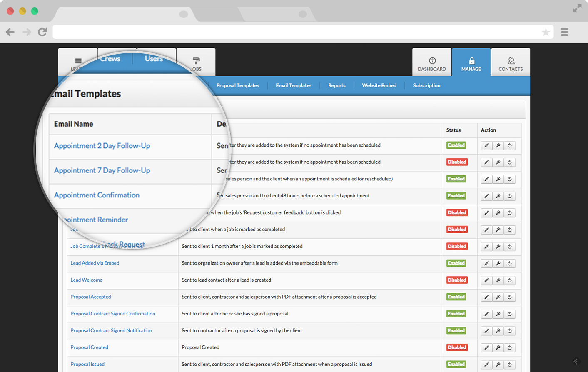
Task: Edit Proposal Contract Signed Confirmation template
Action: (486, 314)
